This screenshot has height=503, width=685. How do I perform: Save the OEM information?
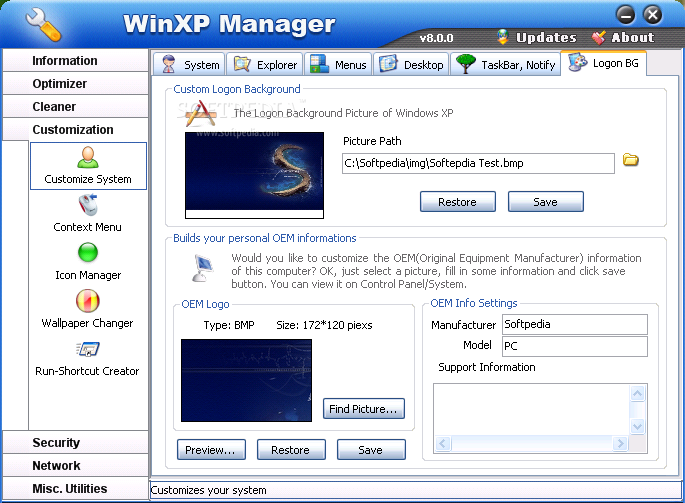[371, 450]
